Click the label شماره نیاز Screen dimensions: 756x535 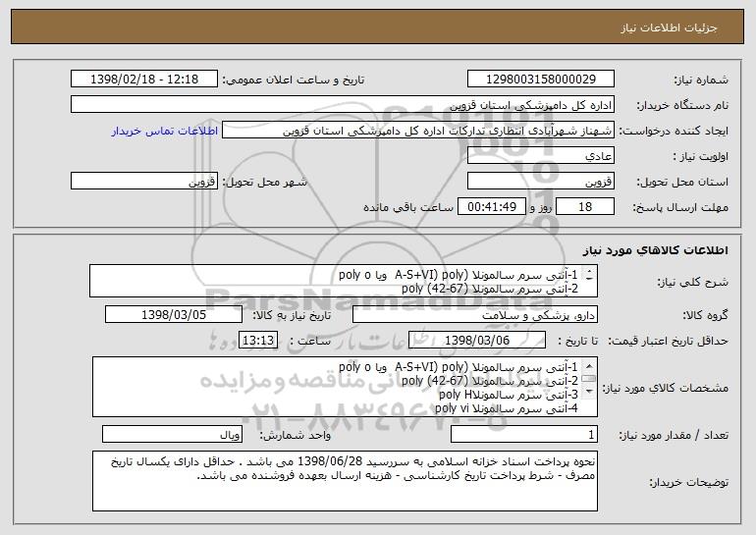(701, 80)
